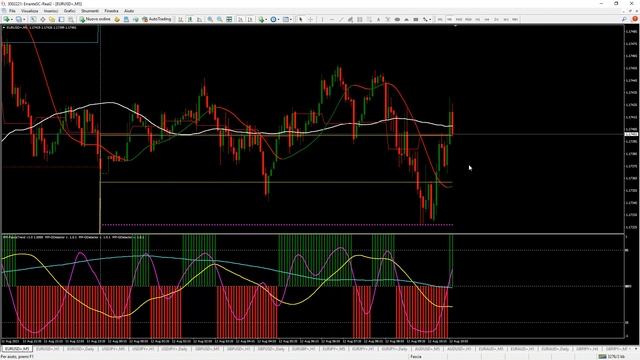Expand the Periods dropdown arrow
The width and height of the screenshot is (640, 360).
click(x=279, y=19)
